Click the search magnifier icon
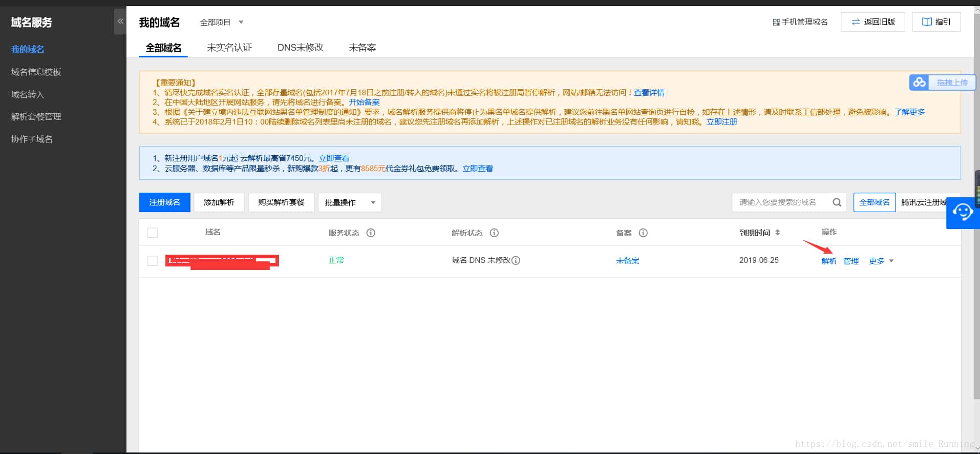This screenshot has height=454, width=980. (x=837, y=202)
